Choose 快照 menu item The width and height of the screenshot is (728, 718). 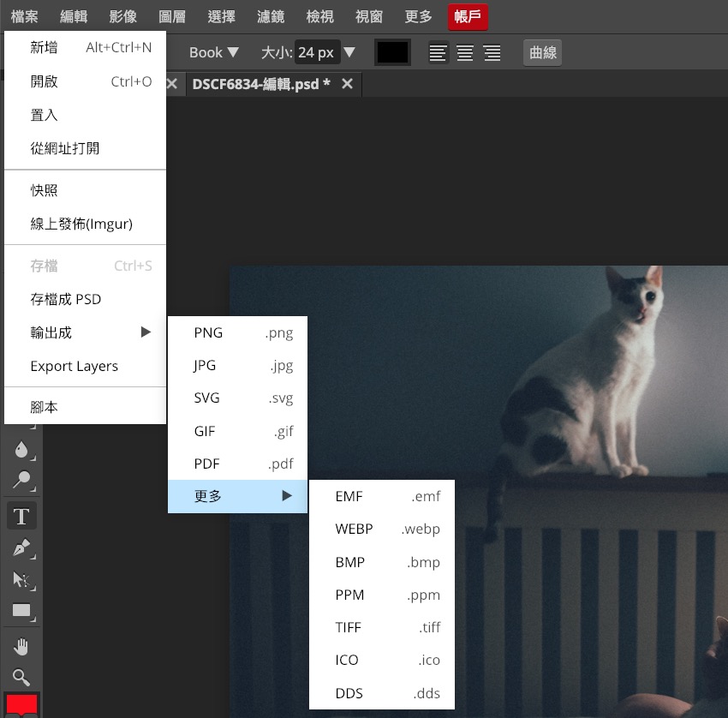[85, 190]
